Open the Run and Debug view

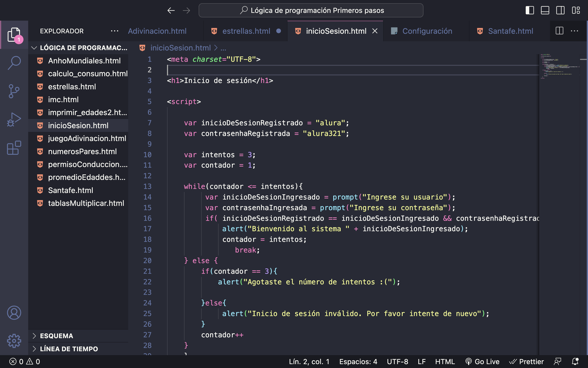14,120
